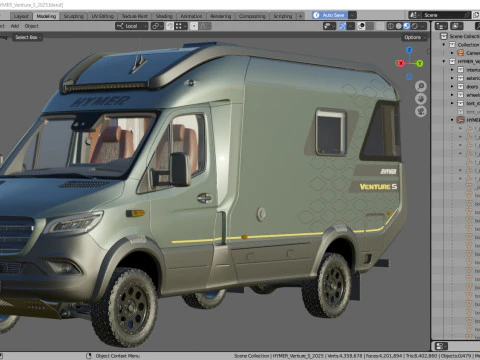The image size is (480, 360).
Task: Click the green Y axis on navigation gizmo
Action: click(x=420, y=63)
